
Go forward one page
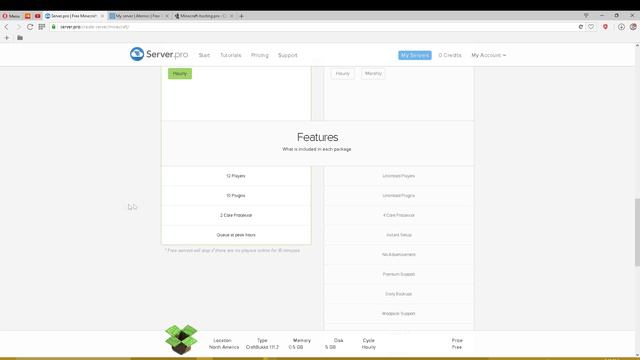click(x=18, y=27)
